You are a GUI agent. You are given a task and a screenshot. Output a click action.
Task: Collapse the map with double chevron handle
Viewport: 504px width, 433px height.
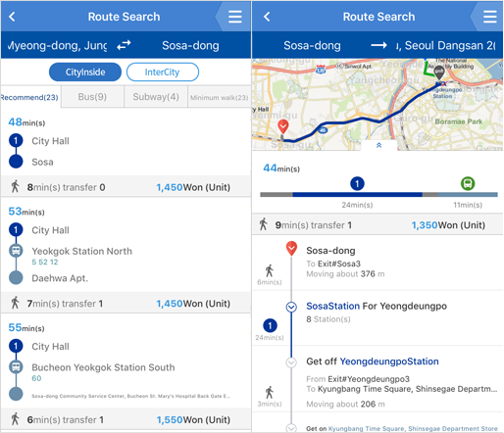point(378,145)
